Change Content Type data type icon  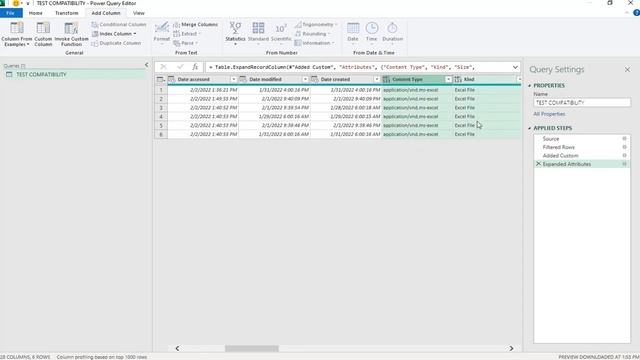point(386,80)
